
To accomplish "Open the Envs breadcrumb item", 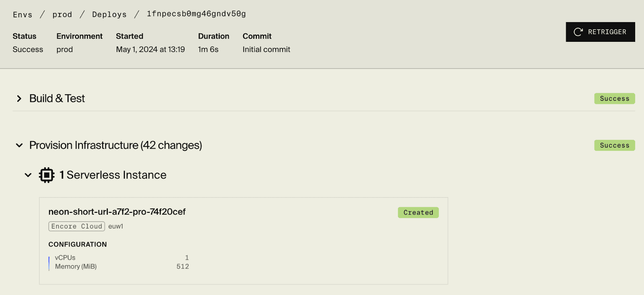I will click(22, 14).
